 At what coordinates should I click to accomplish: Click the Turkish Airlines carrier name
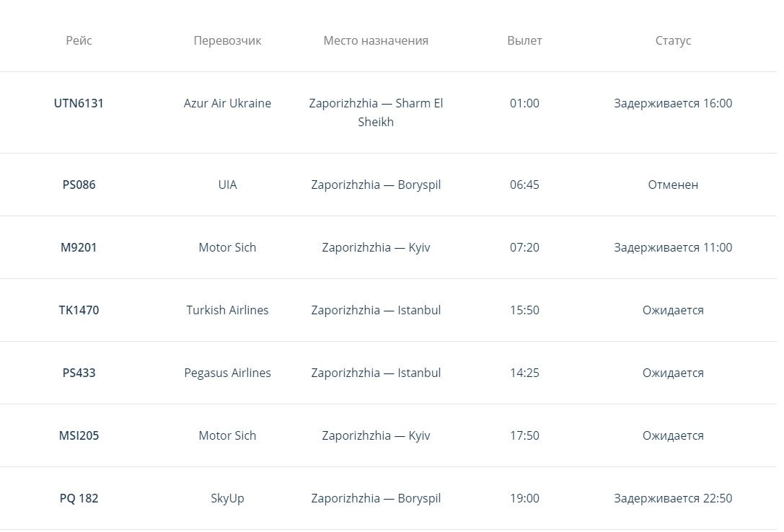coord(227,310)
